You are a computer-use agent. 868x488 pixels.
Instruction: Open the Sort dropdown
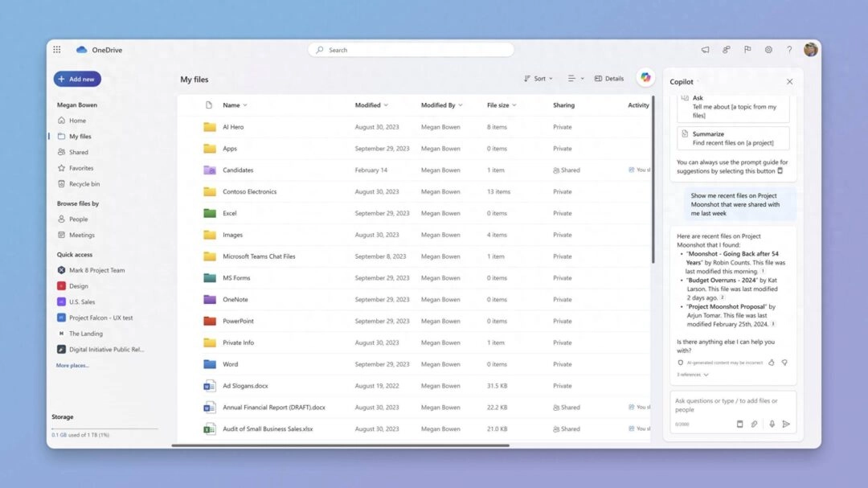click(538, 79)
